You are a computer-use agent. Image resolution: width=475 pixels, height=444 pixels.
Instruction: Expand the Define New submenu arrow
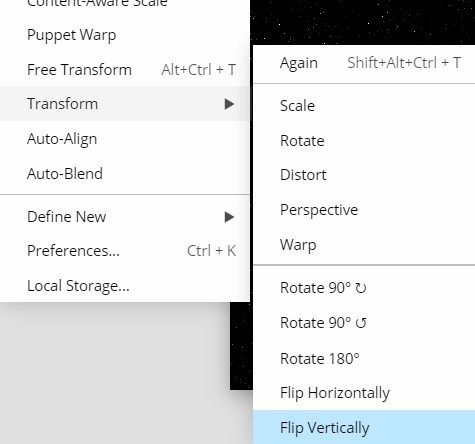(229, 217)
